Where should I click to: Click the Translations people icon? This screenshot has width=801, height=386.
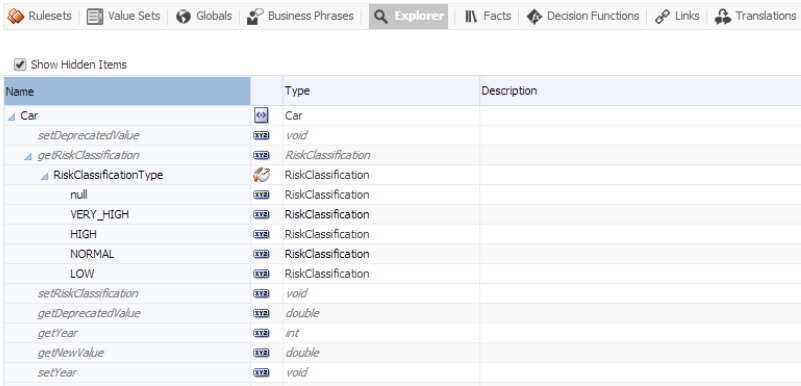[x=722, y=16]
